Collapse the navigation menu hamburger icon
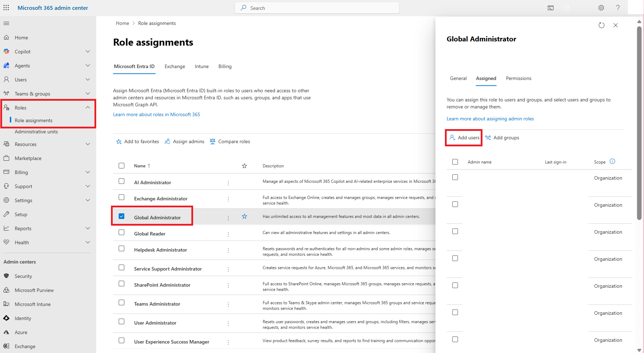644x353 pixels. tap(6, 24)
